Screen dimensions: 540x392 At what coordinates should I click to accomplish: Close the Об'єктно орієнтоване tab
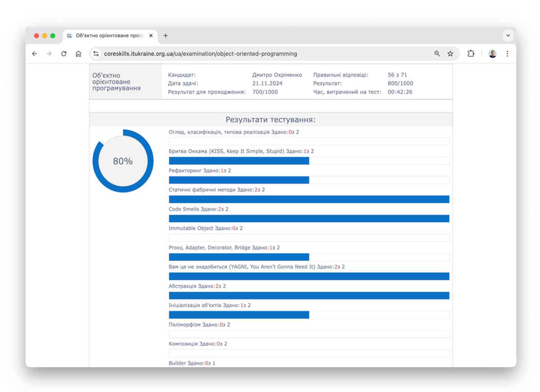point(151,36)
